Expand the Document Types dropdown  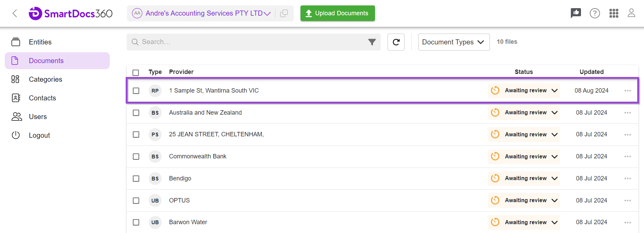[x=454, y=42]
